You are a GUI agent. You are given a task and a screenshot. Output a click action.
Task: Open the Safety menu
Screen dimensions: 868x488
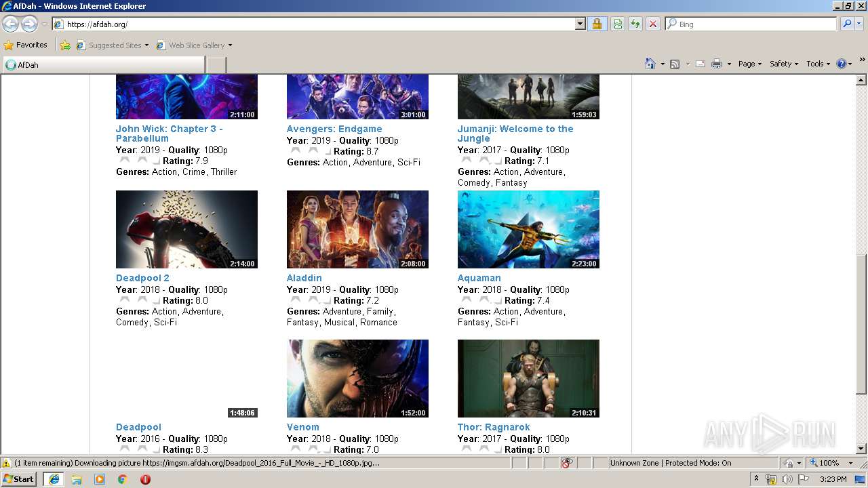(783, 64)
